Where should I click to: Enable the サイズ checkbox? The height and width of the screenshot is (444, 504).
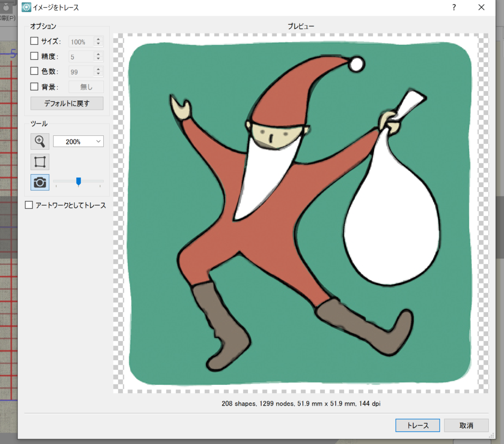pyautogui.click(x=34, y=42)
